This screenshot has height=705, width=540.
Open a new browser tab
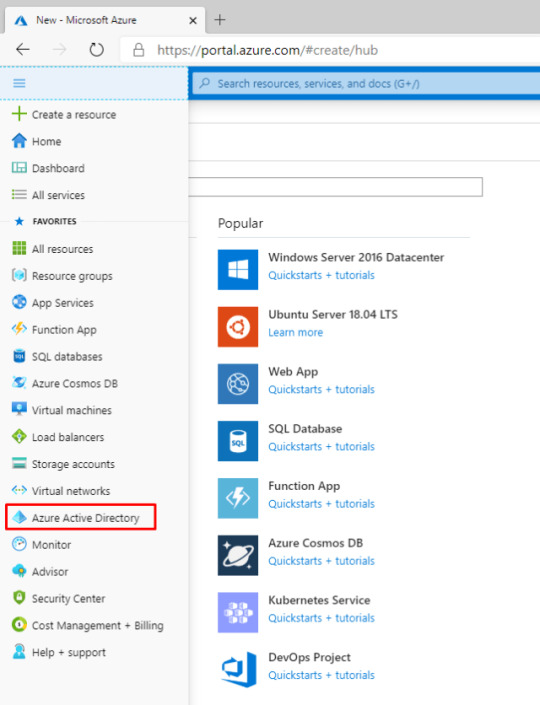click(219, 20)
